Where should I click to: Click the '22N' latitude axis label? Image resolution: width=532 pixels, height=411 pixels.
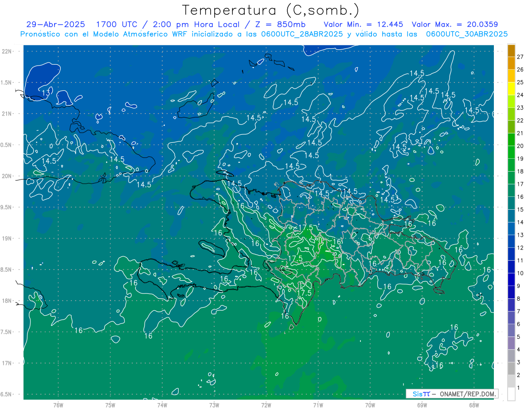[7, 51]
